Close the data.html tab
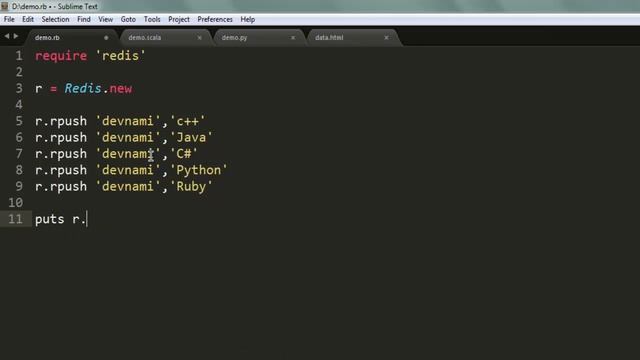 pyautogui.click(x=386, y=38)
